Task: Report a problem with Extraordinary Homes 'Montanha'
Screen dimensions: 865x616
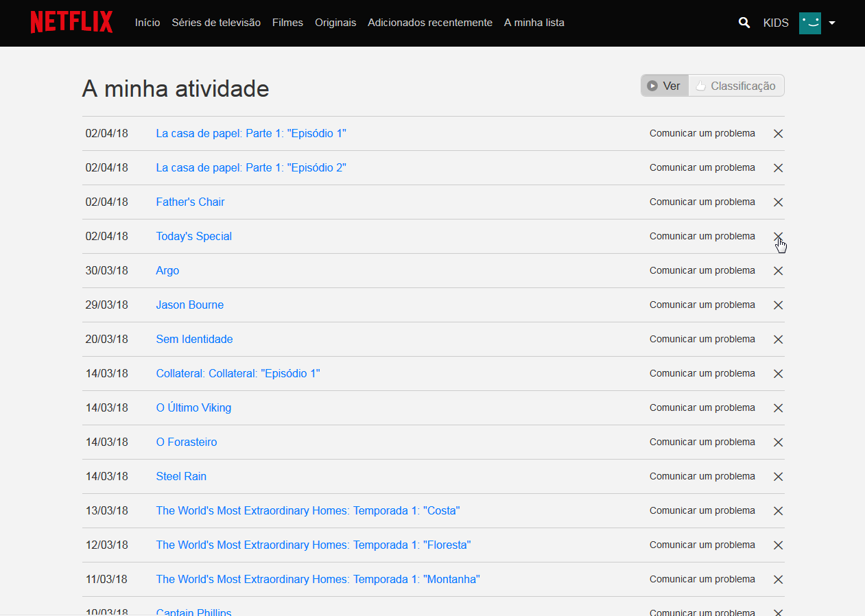Action: pyautogui.click(x=702, y=579)
